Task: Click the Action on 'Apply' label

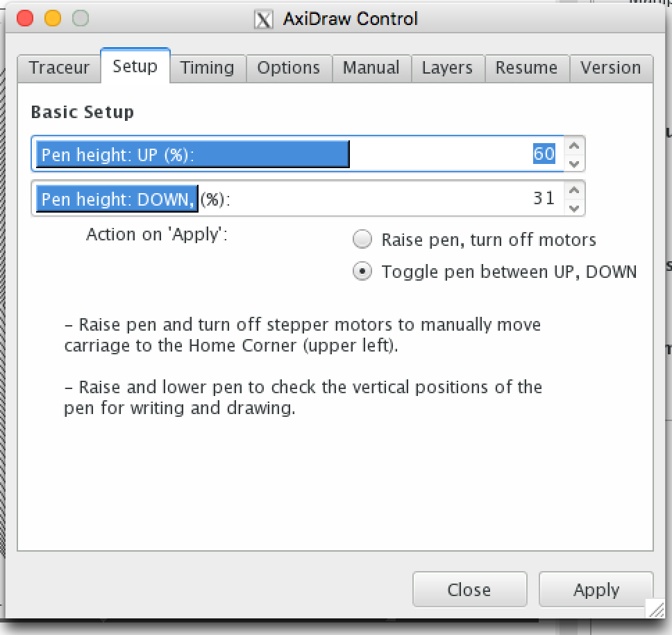Action: pyautogui.click(x=157, y=235)
